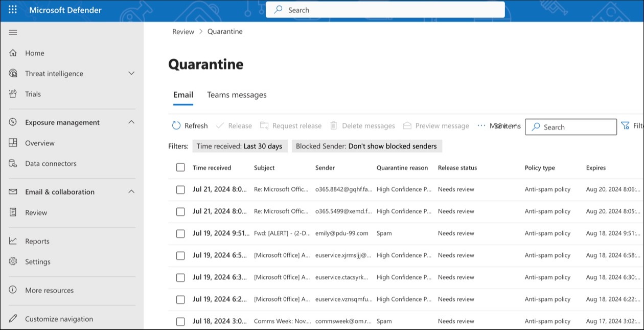Screen dimensions: 644x330
Task: Check the emily@pdu-99.com spam message row
Action: pos(180,233)
